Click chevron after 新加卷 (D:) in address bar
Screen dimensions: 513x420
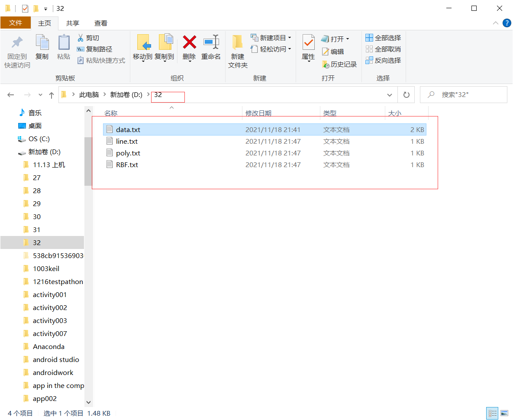tap(148, 94)
